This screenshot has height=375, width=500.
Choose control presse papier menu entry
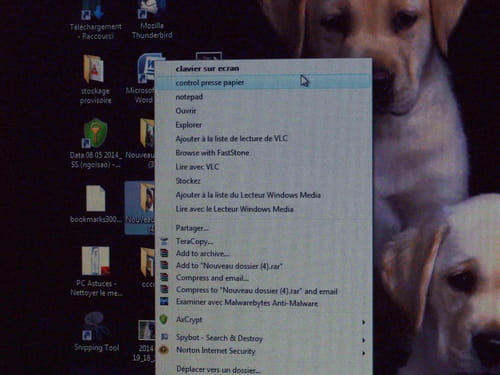tap(263, 83)
